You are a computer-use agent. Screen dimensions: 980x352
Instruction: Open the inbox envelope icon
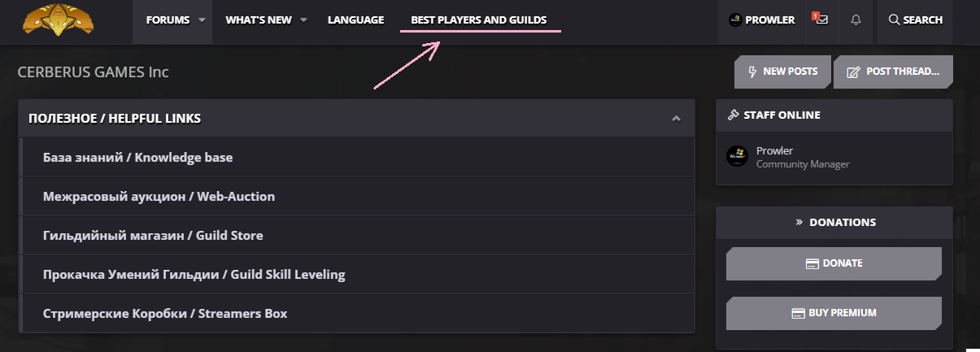tap(822, 20)
